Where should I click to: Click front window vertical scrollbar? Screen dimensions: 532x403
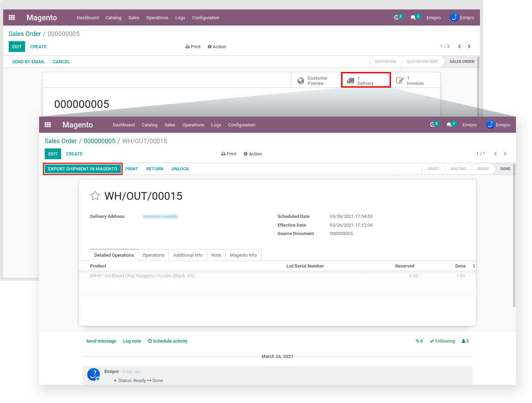coord(514,236)
